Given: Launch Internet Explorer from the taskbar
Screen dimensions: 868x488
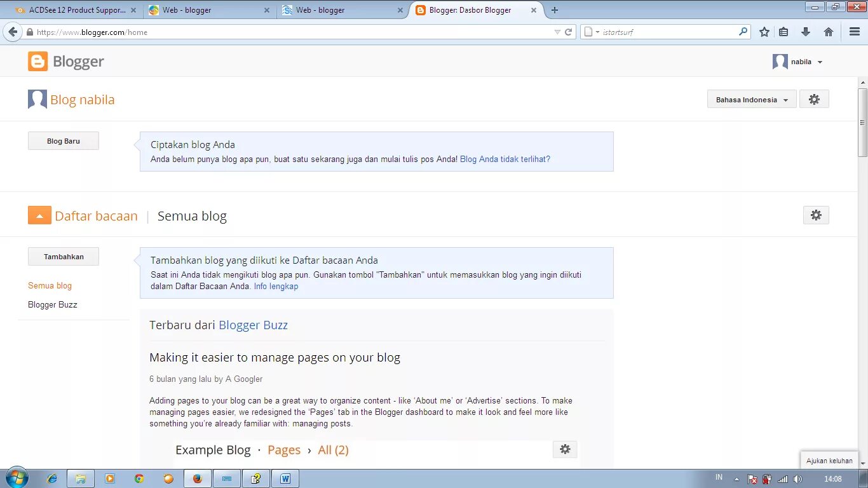Looking at the screenshot, I should coord(52,478).
